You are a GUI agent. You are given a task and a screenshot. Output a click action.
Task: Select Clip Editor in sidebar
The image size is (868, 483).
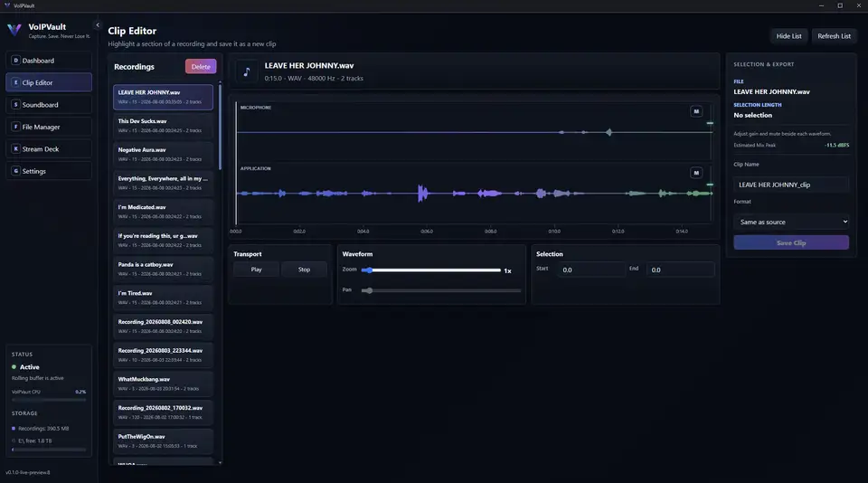coord(49,82)
